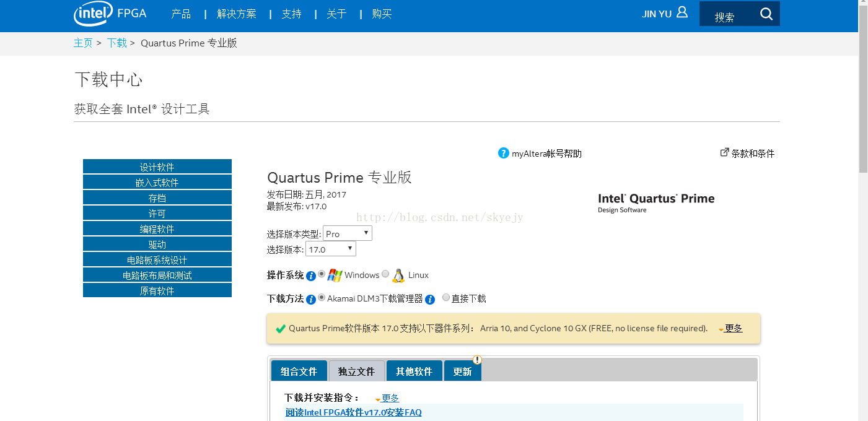Screen dimensions: 868x421
Task: Open the JIN YU user account icon
Action: (682, 12)
